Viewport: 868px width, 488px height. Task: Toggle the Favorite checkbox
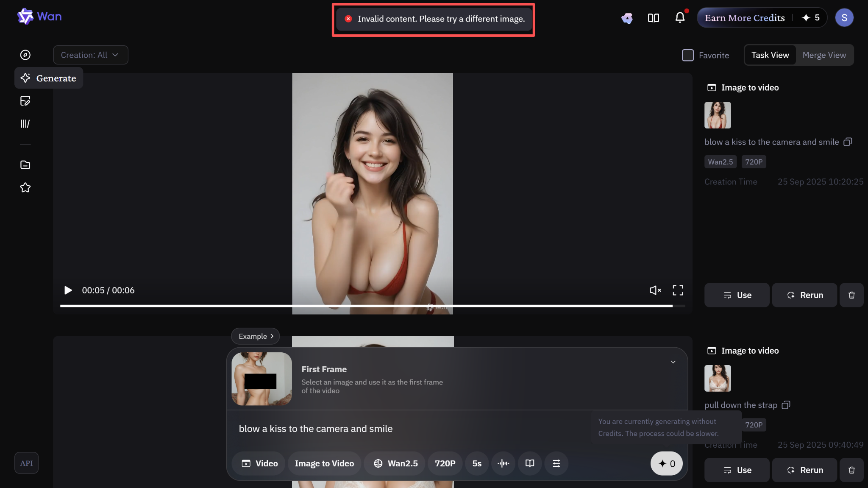(x=687, y=55)
